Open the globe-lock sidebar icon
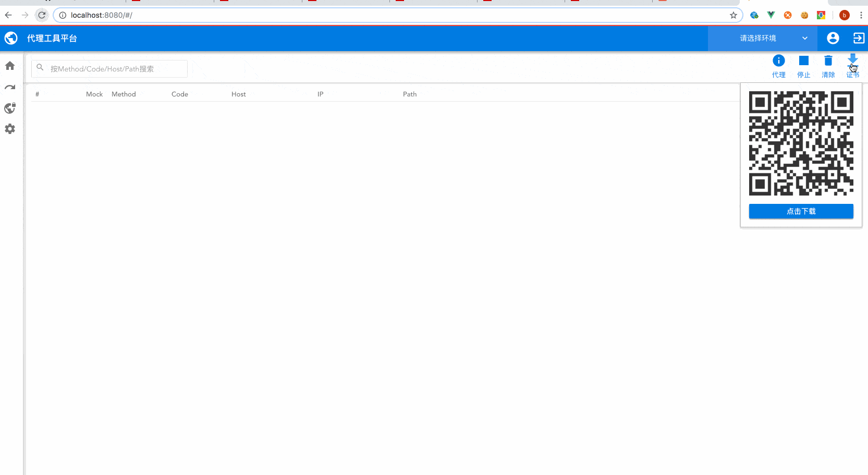 click(x=10, y=108)
